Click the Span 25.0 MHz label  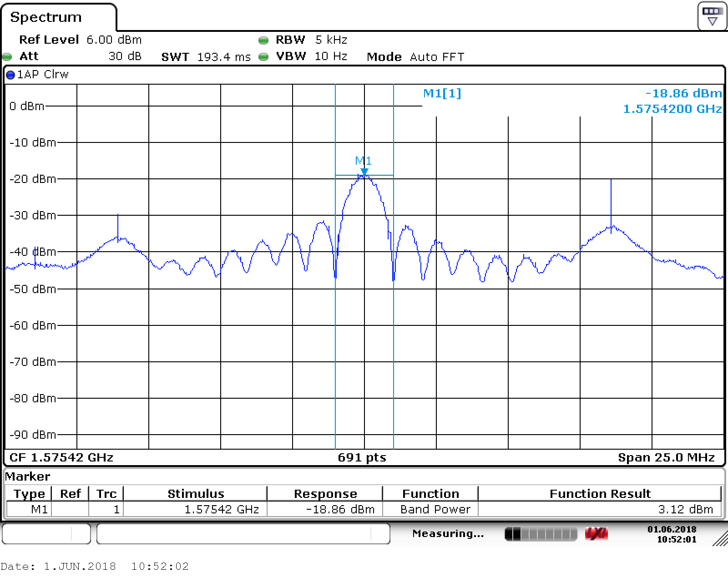click(666, 457)
